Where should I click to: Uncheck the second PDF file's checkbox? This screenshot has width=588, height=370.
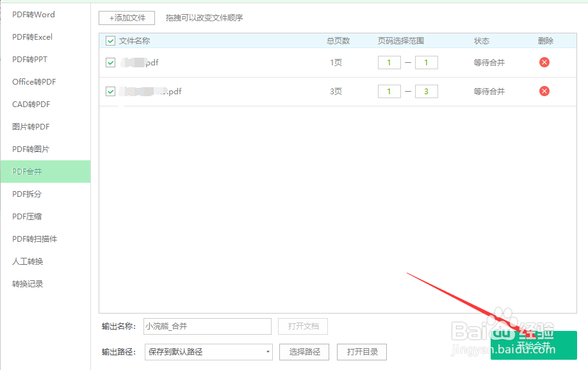(109, 91)
